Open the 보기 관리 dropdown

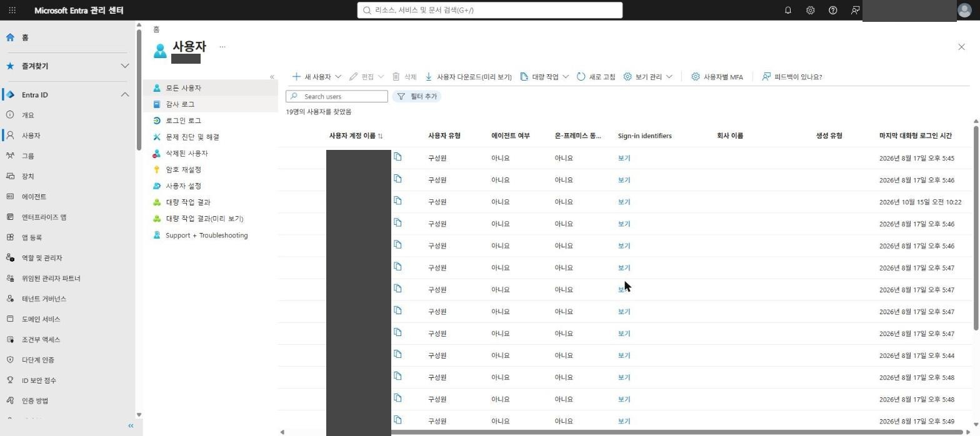point(647,77)
